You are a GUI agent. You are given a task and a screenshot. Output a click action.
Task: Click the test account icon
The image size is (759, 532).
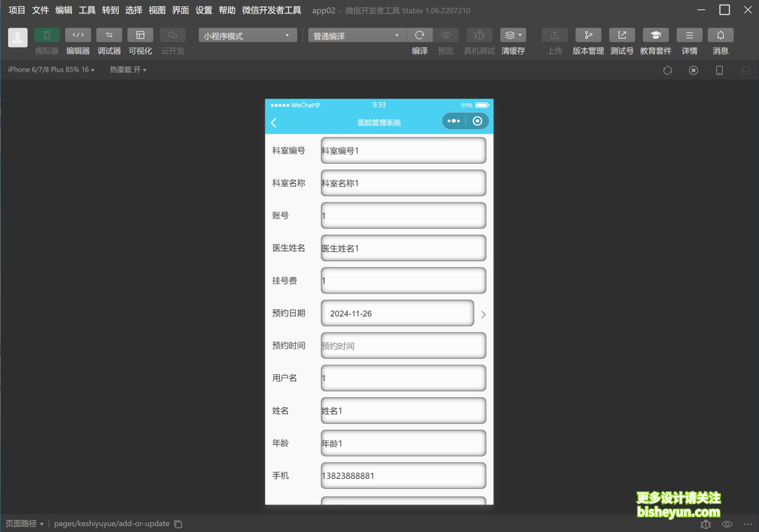coord(622,35)
